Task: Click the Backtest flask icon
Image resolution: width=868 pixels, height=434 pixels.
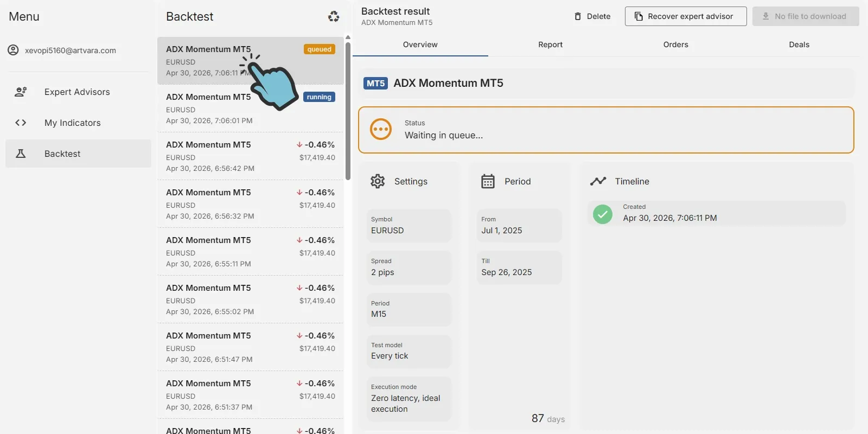Action: (21, 154)
